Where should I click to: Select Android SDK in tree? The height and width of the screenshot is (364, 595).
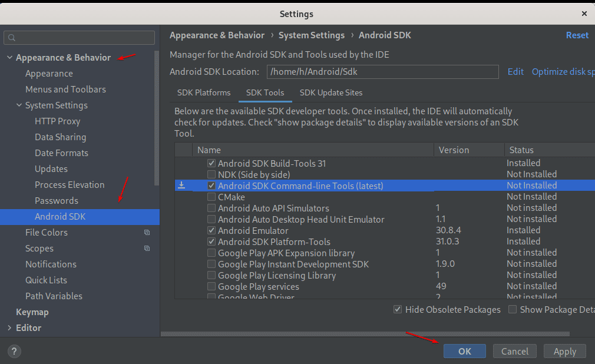pyautogui.click(x=80, y=217)
